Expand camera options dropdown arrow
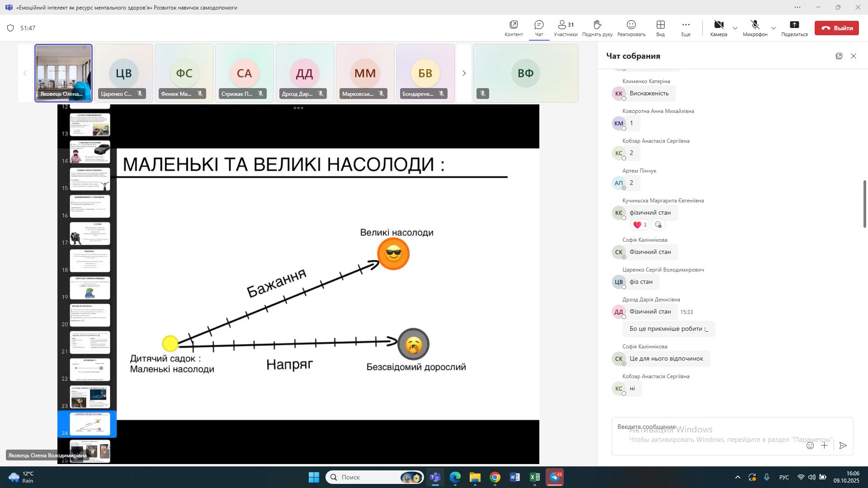Image resolution: width=868 pixels, height=488 pixels. (735, 28)
